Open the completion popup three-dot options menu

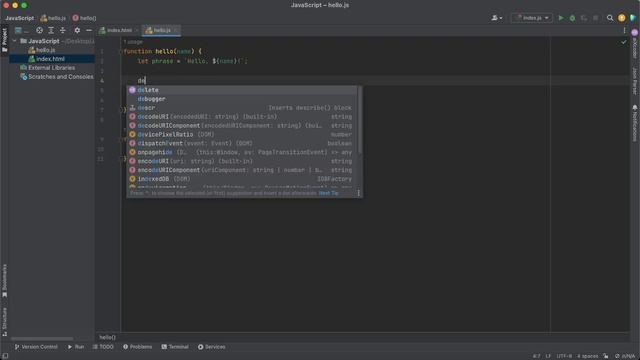359,193
